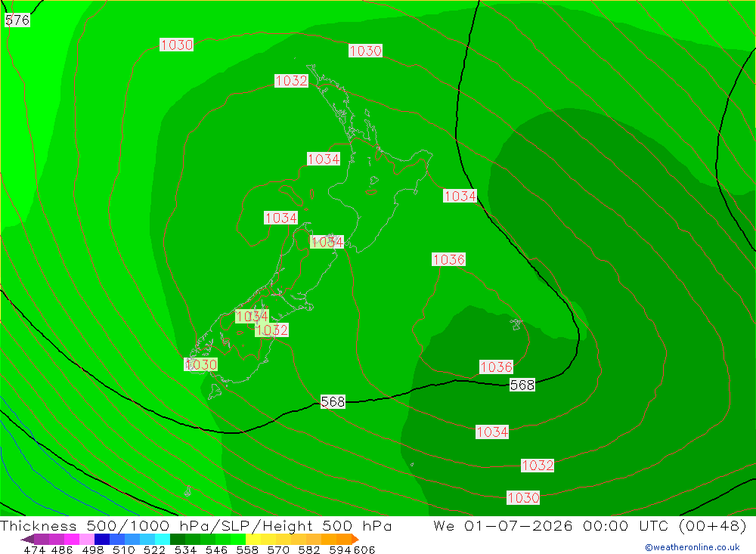The height and width of the screenshot is (554, 756).
Task: Click the 1032 label at North Island's northern tip
Action: point(291,81)
